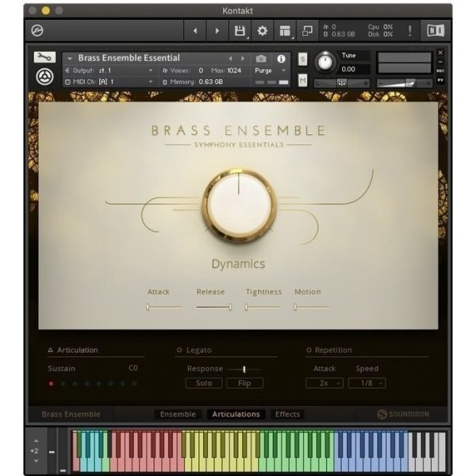
Task: Click the Soundiron circular library logo
Action: (x=44, y=77)
